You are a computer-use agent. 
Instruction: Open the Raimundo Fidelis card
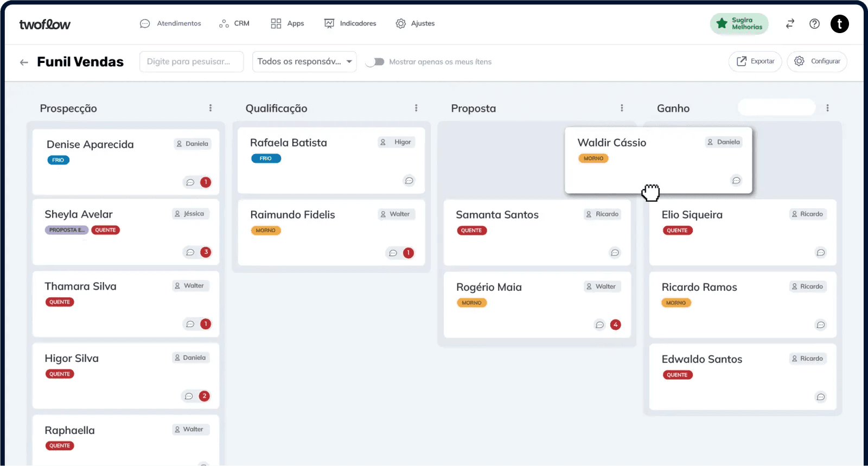(331, 233)
